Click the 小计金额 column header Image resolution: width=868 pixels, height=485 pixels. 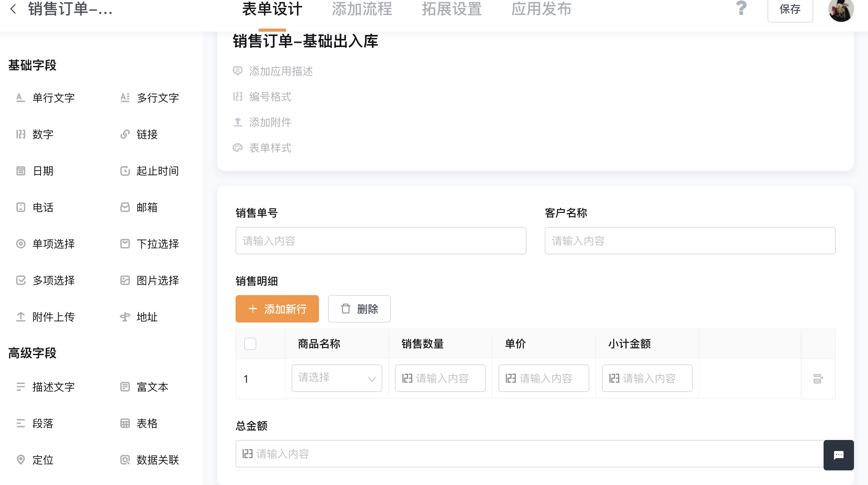pyautogui.click(x=629, y=344)
